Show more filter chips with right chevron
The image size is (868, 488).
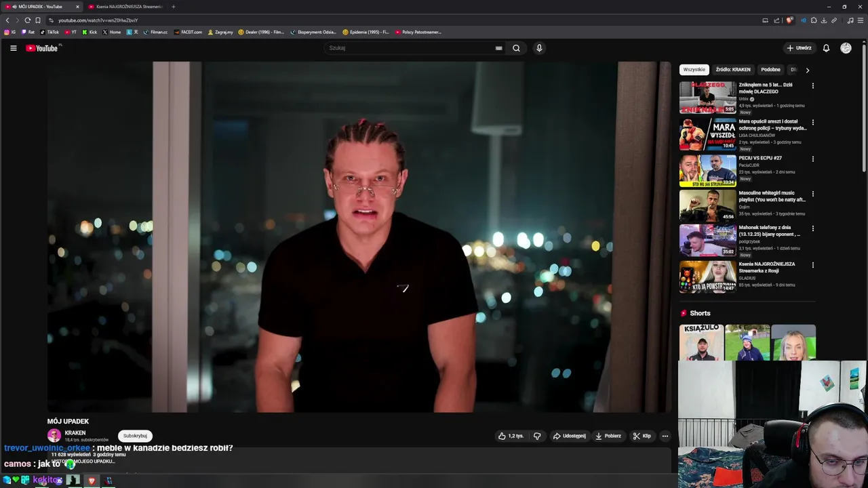pyautogui.click(x=807, y=70)
